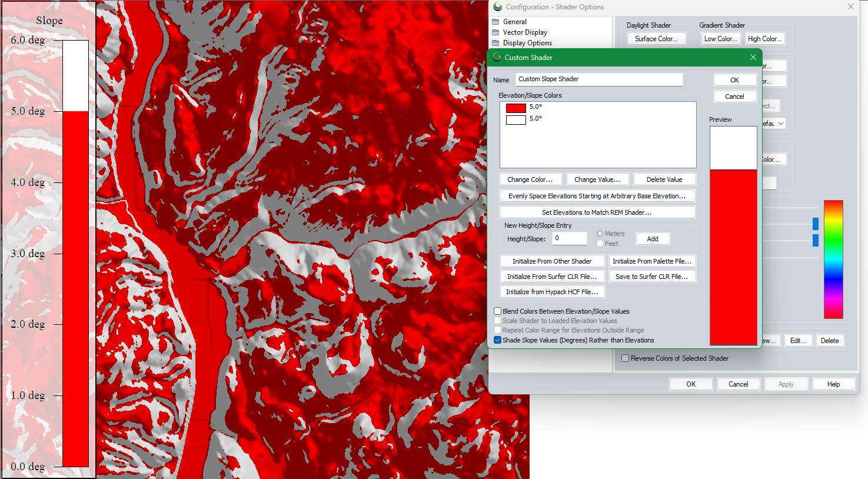Open the partly hidden dropdown in Configuration window

pyautogui.click(x=774, y=124)
